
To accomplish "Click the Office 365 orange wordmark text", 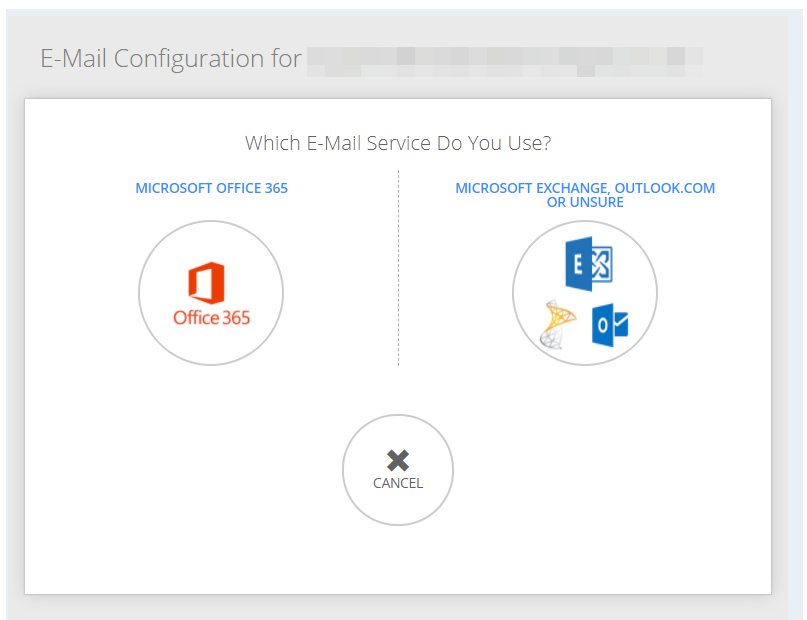I will [211, 317].
